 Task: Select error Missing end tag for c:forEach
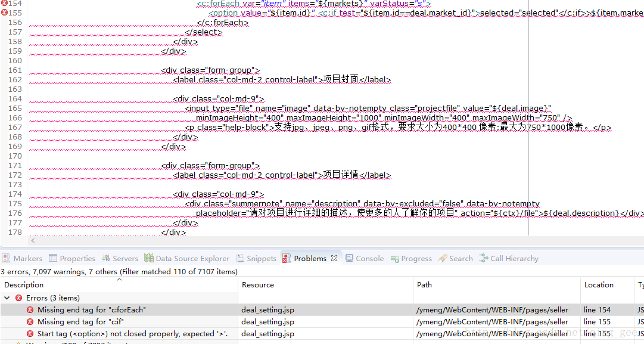(92, 310)
